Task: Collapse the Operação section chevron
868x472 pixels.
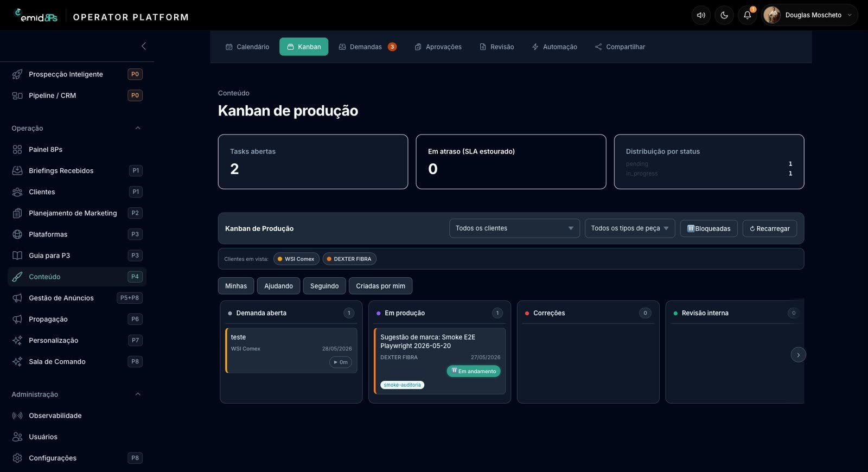Action: click(x=138, y=128)
